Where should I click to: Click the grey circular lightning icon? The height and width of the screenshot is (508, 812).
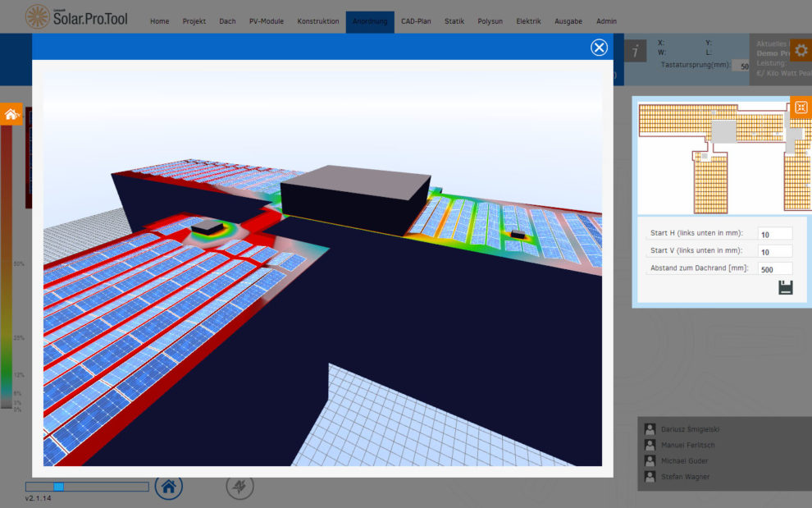239,487
